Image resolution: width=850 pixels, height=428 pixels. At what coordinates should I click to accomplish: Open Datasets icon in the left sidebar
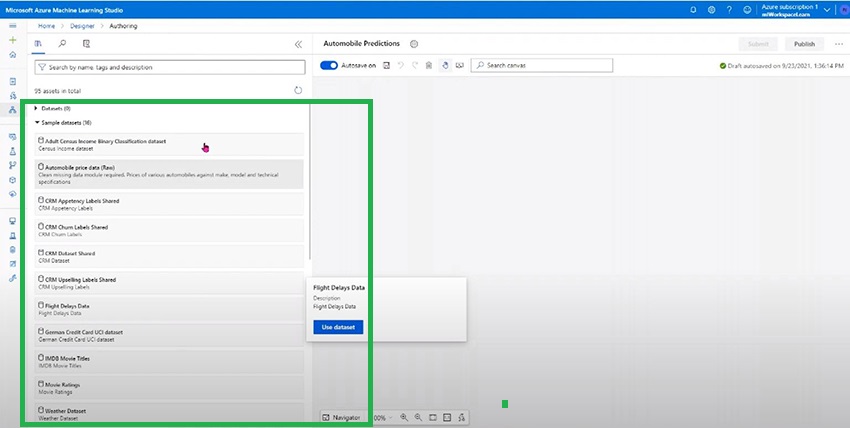(x=12, y=137)
